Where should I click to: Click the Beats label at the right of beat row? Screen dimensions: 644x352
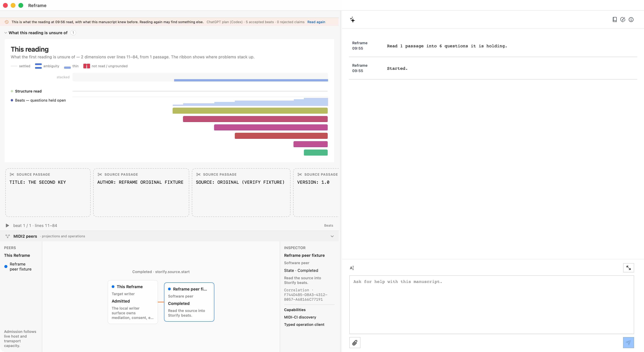(329, 225)
